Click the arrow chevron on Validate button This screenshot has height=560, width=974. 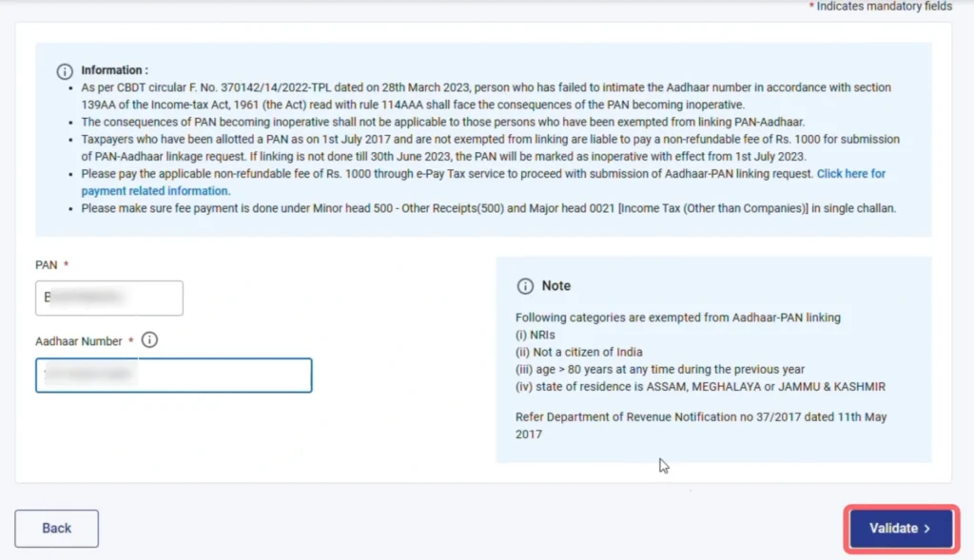point(927,529)
